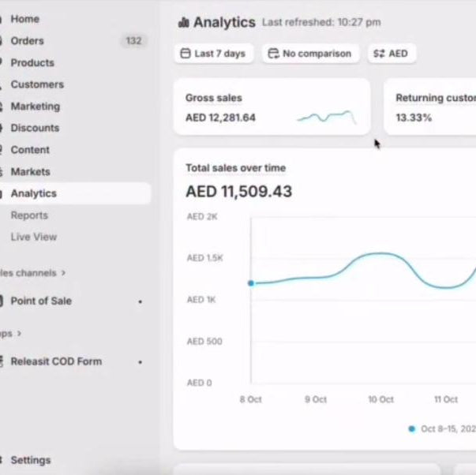Image resolution: width=476 pixels, height=475 pixels.
Task: Click the currency exchange icon beside AED
Action: pos(379,54)
